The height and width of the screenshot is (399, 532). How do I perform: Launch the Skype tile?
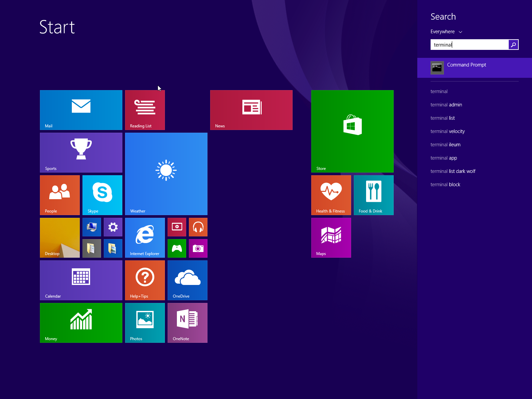point(102,195)
